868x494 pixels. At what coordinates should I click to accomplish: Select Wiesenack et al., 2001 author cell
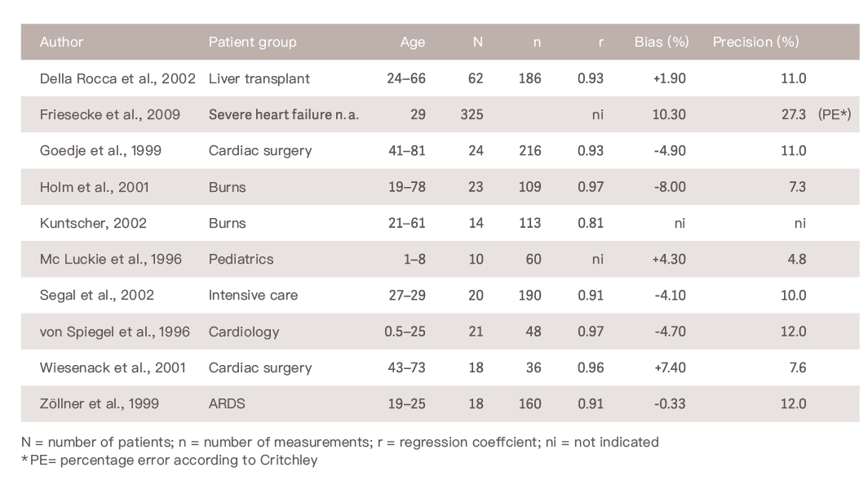point(113,367)
